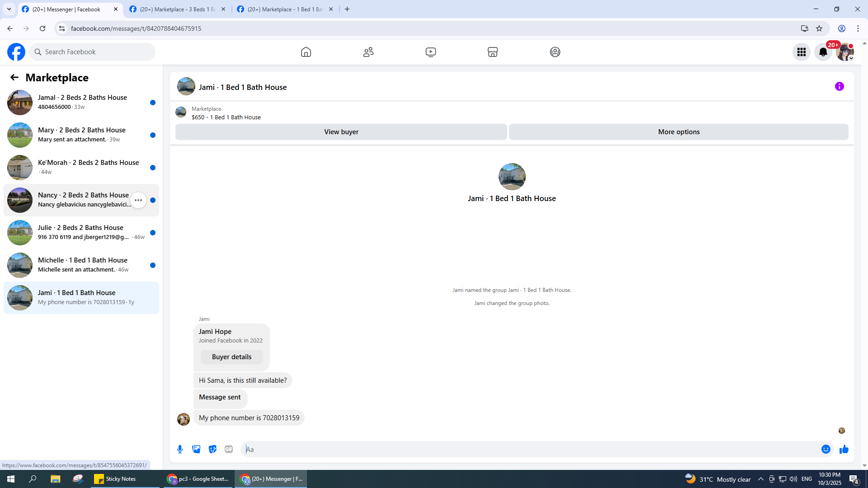Go back from Marketplace chat list
This screenshot has height=488, width=868.
click(x=14, y=77)
